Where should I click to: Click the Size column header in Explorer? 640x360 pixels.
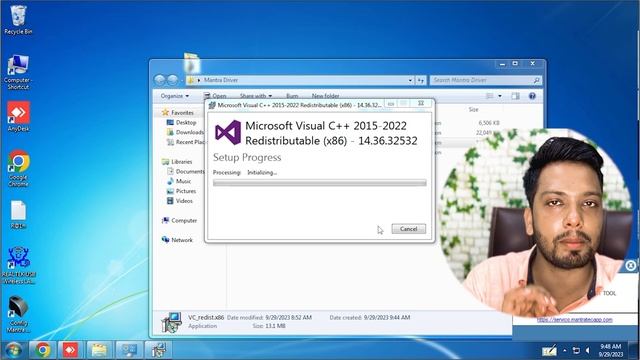pyautogui.click(x=473, y=109)
